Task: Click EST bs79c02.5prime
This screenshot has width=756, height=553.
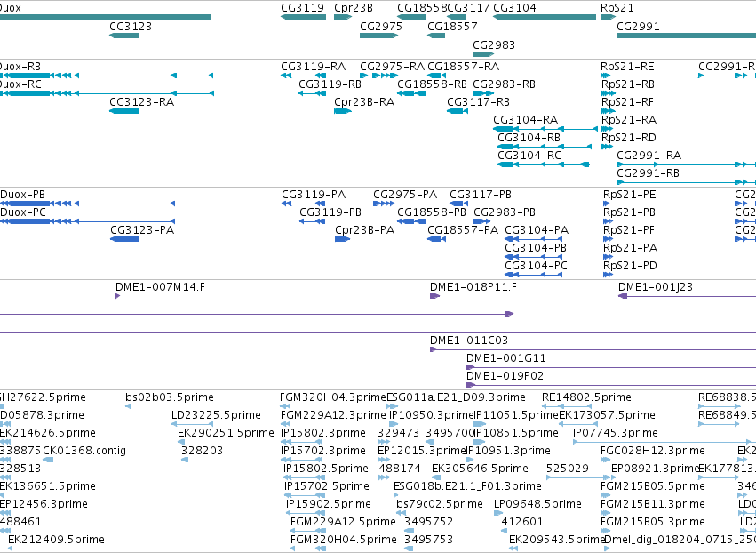Action: coord(439,504)
